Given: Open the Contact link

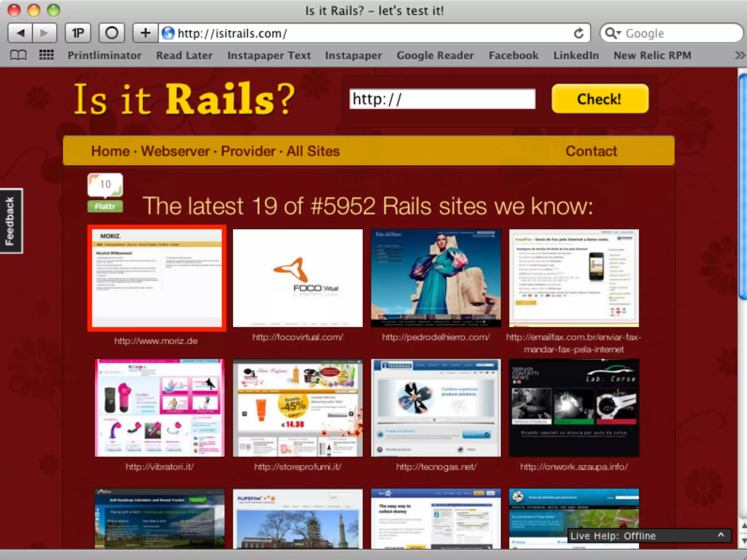Looking at the screenshot, I should pos(591,151).
